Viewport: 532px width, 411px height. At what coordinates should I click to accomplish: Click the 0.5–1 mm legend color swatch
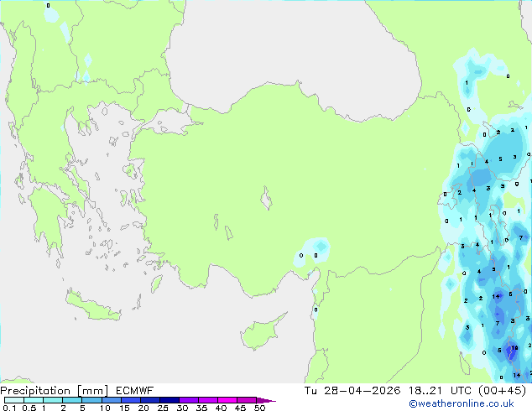coord(34,400)
